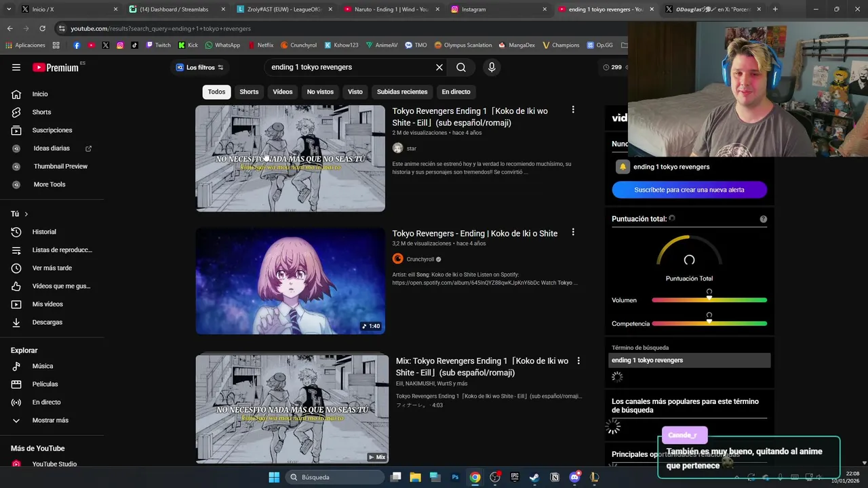Click Suscríbete para crear una nueva alerta
Image resolution: width=868 pixels, height=488 pixels.
point(689,190)
